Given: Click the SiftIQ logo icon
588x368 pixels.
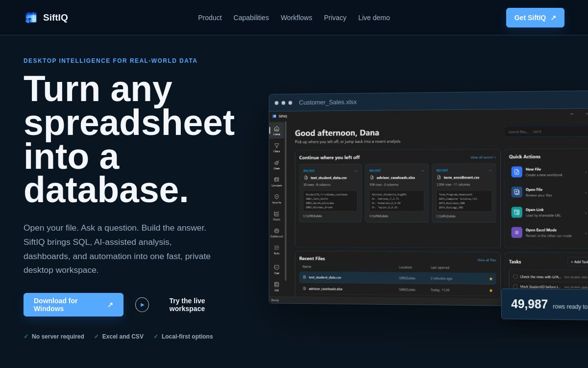Looking at the screenshot, I should (x=31, y=18).
